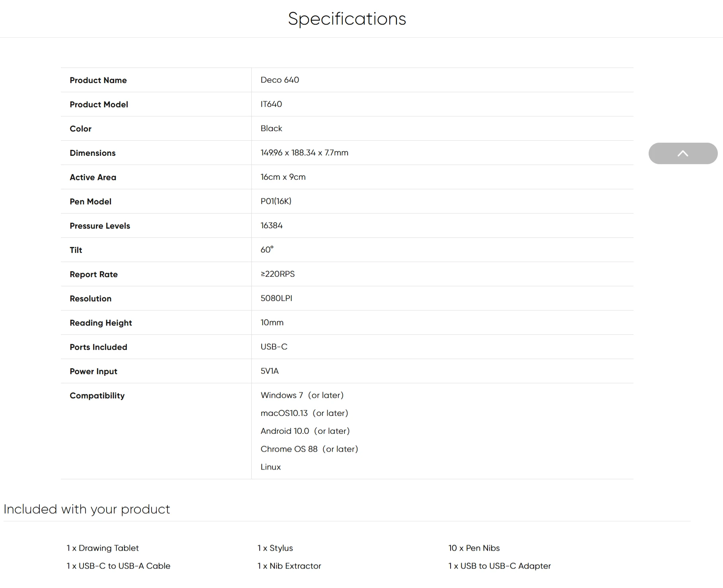Click the 5V1A power input value
Viewport: 723px width, 588px height.
tap(270, 371)
